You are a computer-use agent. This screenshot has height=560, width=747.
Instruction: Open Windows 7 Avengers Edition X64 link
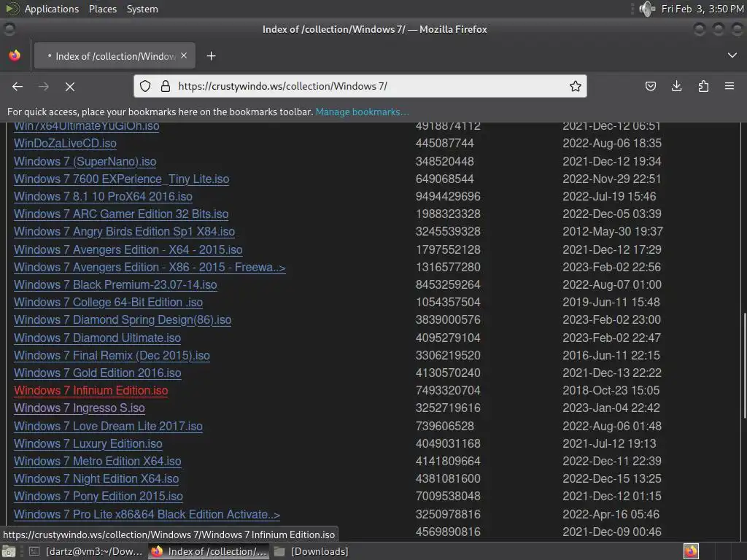tap(128, 249)
